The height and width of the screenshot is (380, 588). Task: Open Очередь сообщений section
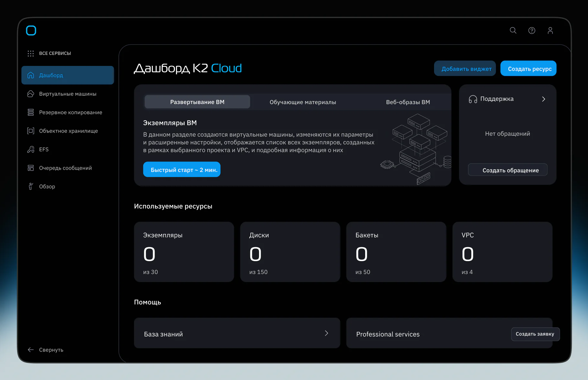68,168
